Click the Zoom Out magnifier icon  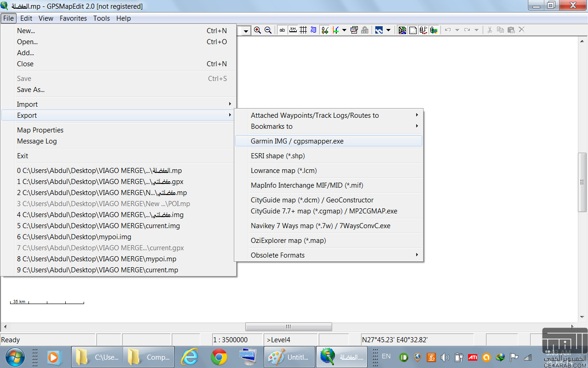click(x=268, y=30)
